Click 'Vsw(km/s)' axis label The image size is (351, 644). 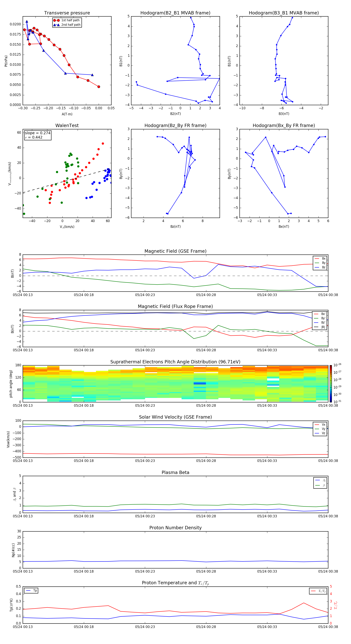click(x=8, y=439)
